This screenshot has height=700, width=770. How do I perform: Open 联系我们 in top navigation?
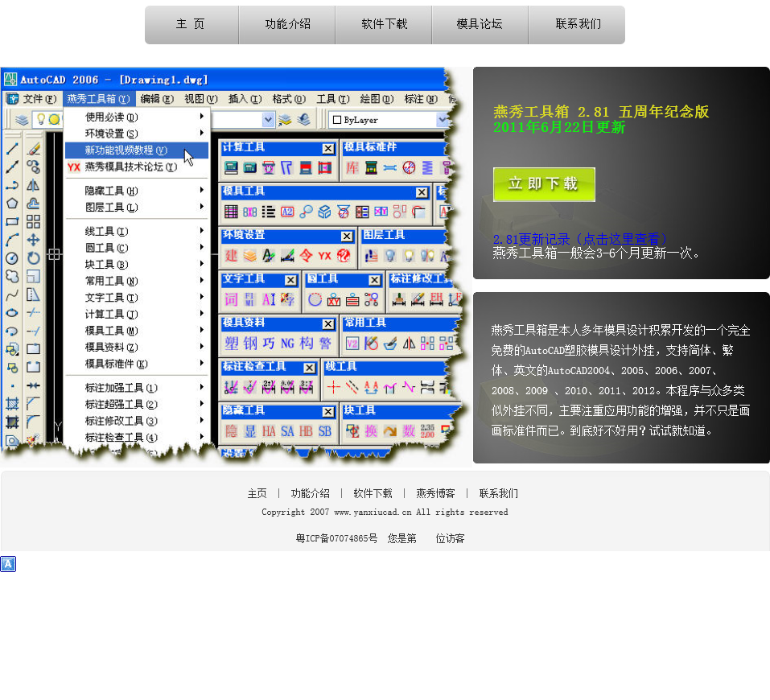(578, 24)
